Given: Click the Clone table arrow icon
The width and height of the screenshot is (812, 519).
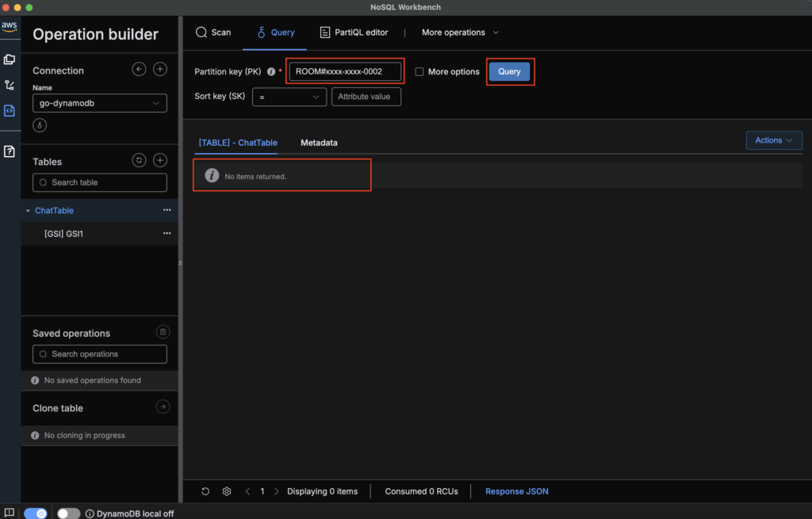Looking at the screenshot, I should point(163,407).
